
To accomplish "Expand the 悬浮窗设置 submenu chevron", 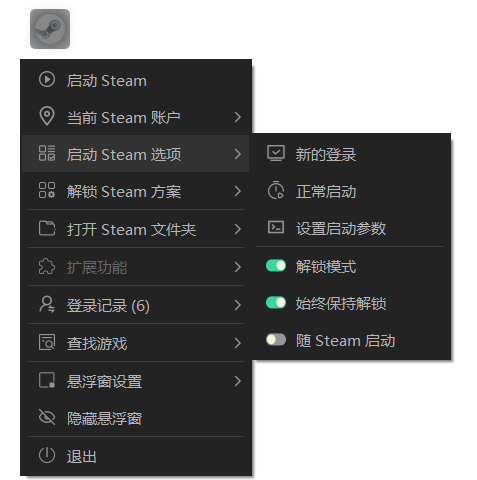I will pos(237,381).
